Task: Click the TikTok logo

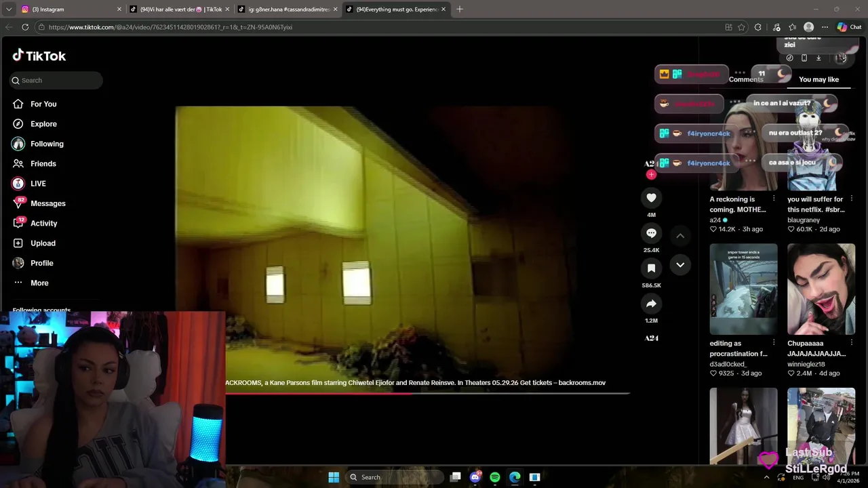Action: pyautogui.click(x=39, y=56)
